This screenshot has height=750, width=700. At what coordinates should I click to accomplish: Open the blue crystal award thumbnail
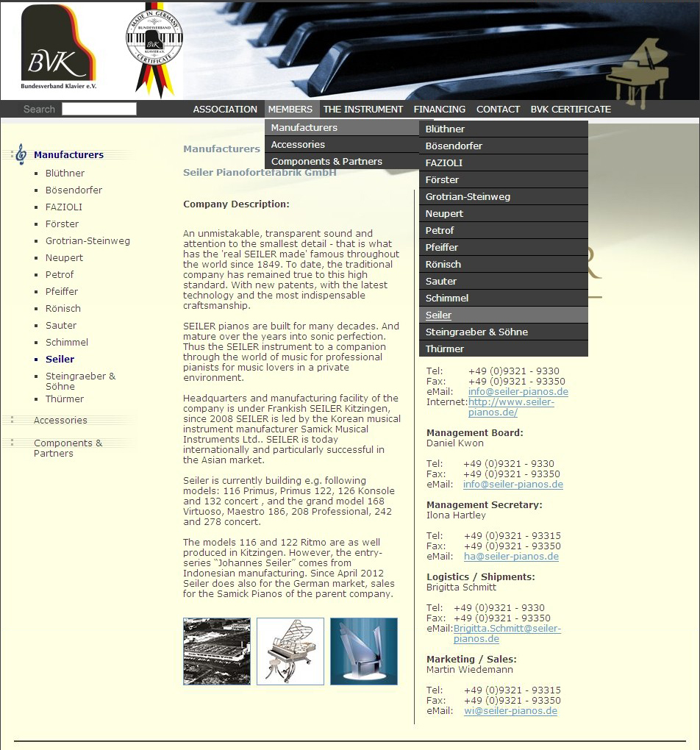[364, 651]
